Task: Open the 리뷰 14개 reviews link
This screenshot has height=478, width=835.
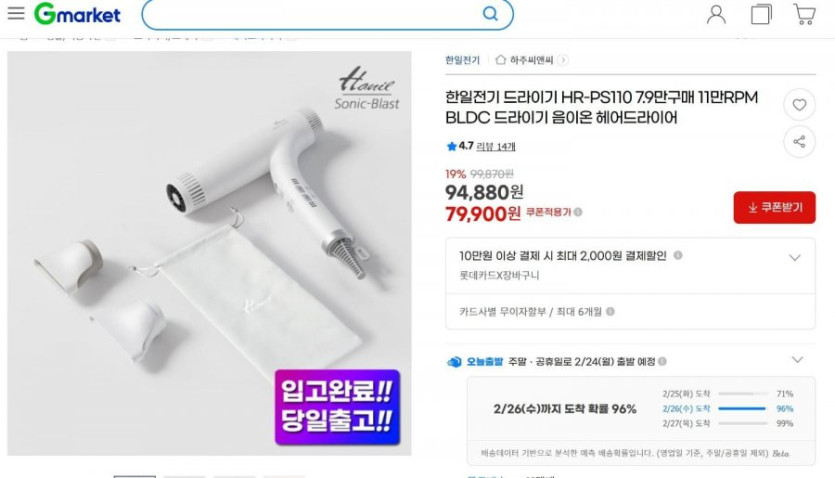Action: tap(496, 146)
